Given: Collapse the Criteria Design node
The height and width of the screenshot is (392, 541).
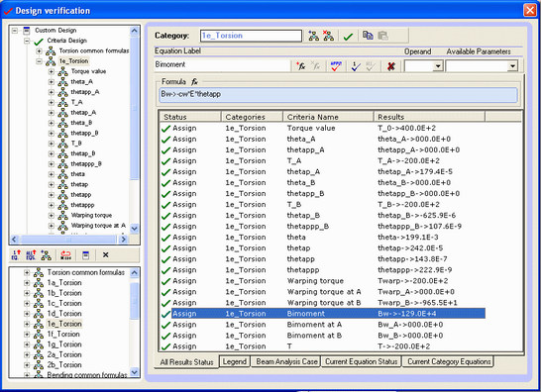Looking at the screenshot, I should (x=27, y=41).
